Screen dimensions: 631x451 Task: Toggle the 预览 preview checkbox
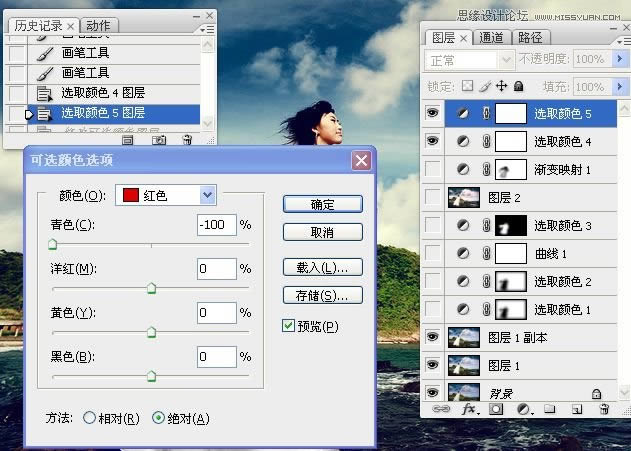tap(289, 326)
